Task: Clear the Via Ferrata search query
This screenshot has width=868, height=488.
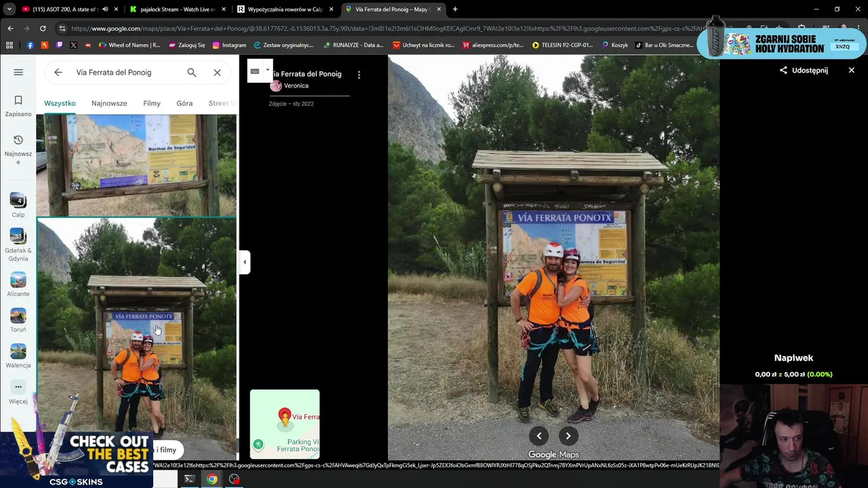Action: pos(217,73)
